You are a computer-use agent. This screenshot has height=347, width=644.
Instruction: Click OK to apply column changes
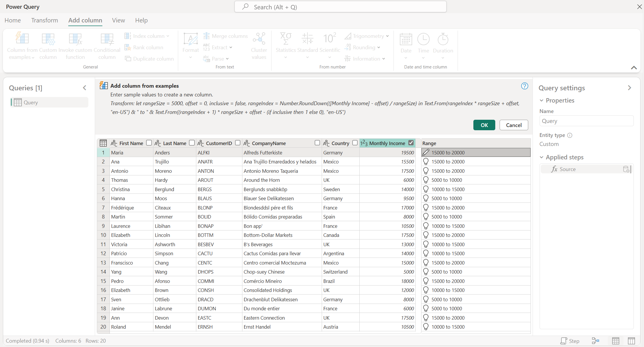coord(484,125)
